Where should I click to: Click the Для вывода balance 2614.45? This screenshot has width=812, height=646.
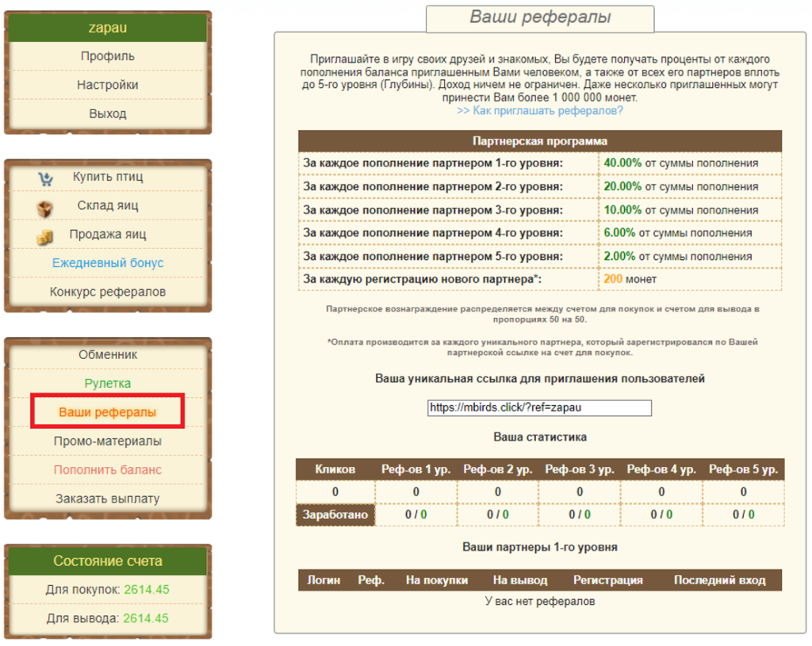(x=146, y=618)
